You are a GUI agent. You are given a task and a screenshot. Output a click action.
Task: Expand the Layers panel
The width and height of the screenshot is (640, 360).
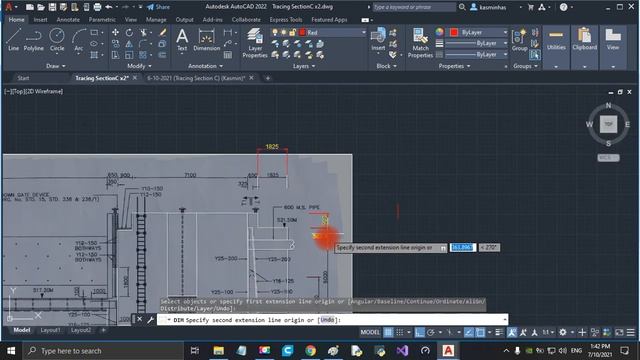point(304,66)
